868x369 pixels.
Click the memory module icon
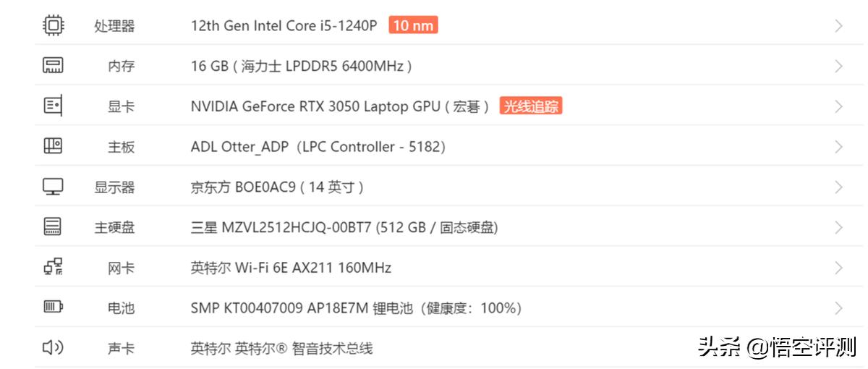click(53, 66)
